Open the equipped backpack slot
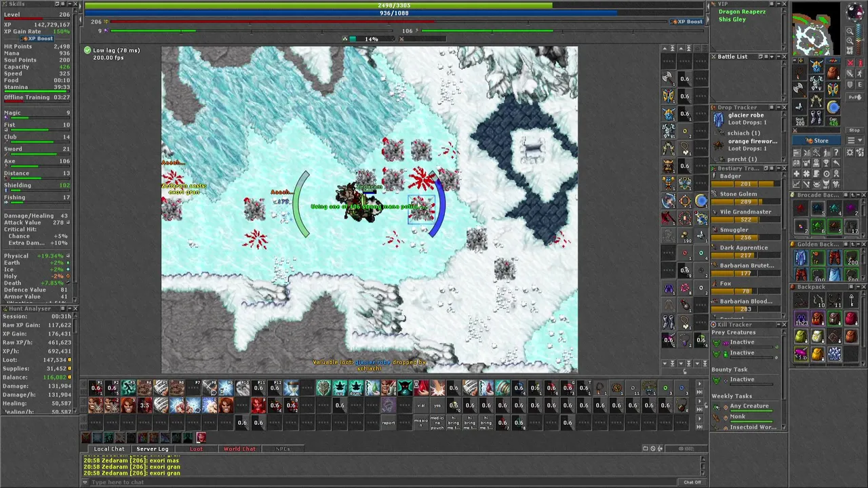The image size is (868, 488). click(833, 73)
